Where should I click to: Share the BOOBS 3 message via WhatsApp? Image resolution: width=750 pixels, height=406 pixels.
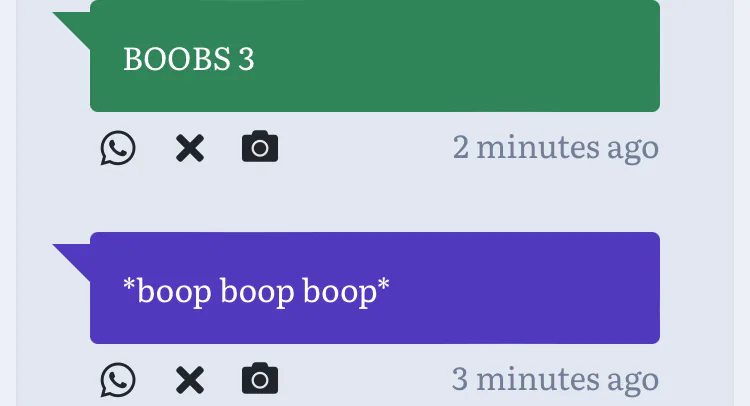pyautogui.click(x=118, y=148)
